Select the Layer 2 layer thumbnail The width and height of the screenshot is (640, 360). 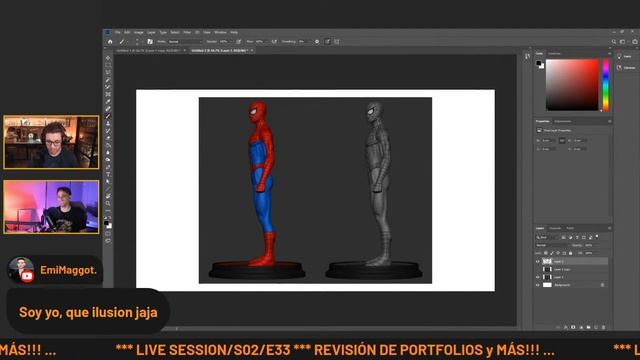(x=547, y=261)
